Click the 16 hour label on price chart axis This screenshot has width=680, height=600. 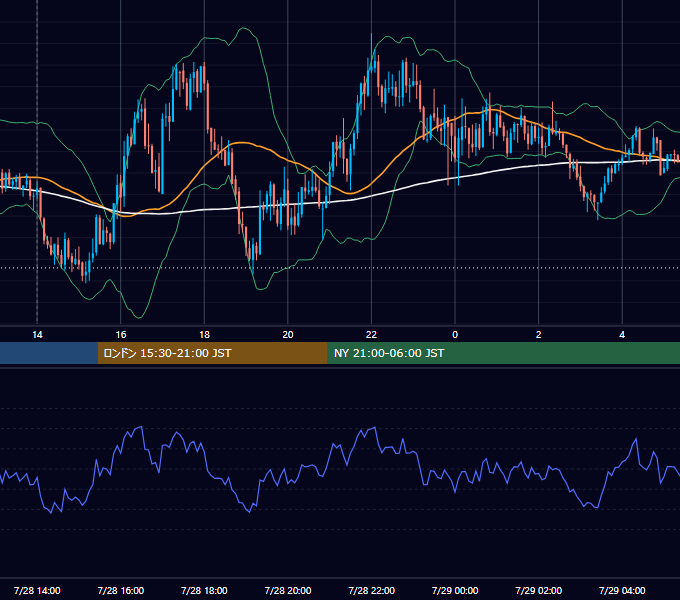tap(121, 335)
